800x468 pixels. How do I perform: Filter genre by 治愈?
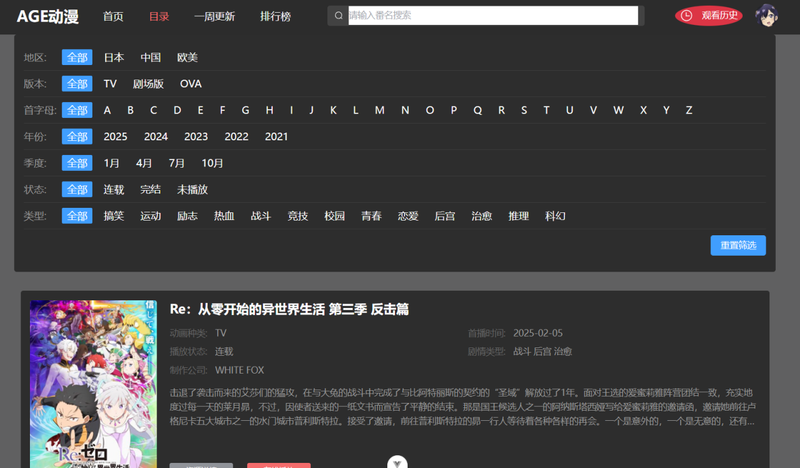tap(482, 216)
